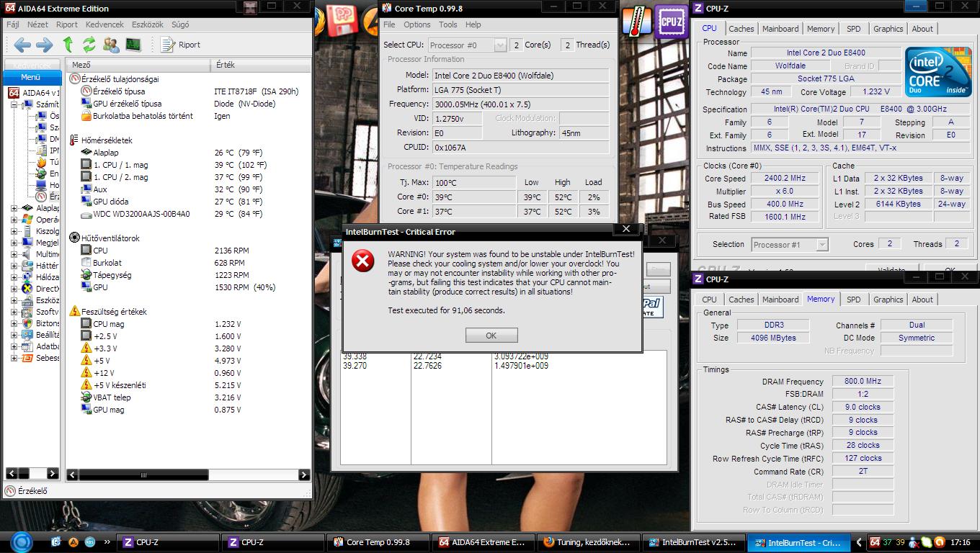Select flame icon node in AIDA64 tree

41,162
